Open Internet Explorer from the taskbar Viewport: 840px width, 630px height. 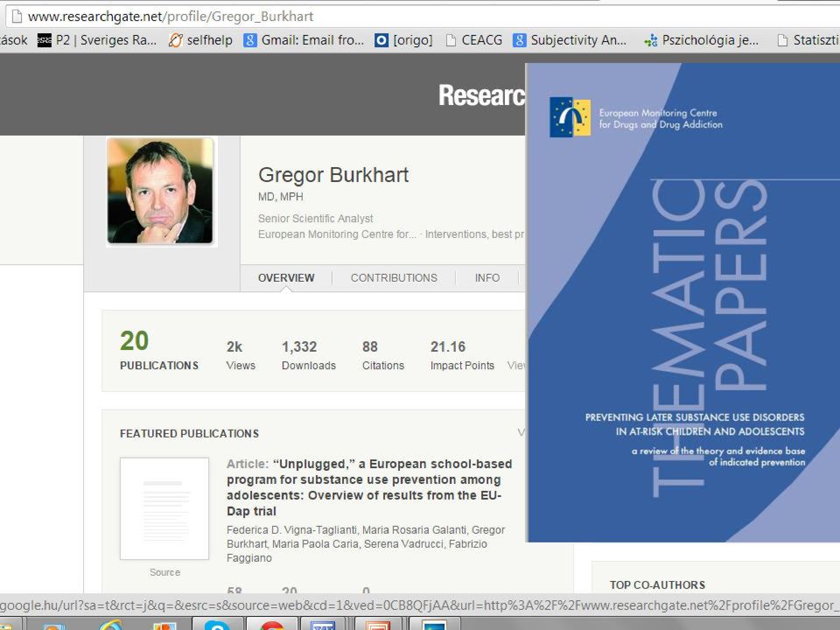pyautogui.click(x=110, y=624)
